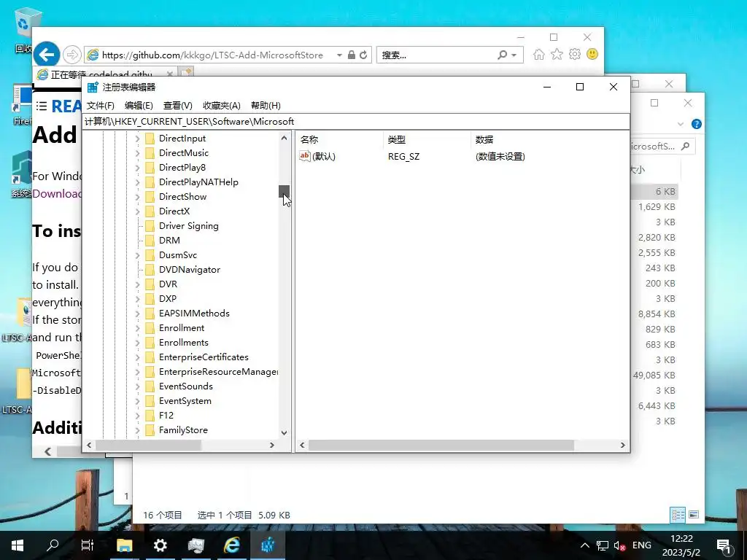Click the muted volume tray icon

pos(619,545)
